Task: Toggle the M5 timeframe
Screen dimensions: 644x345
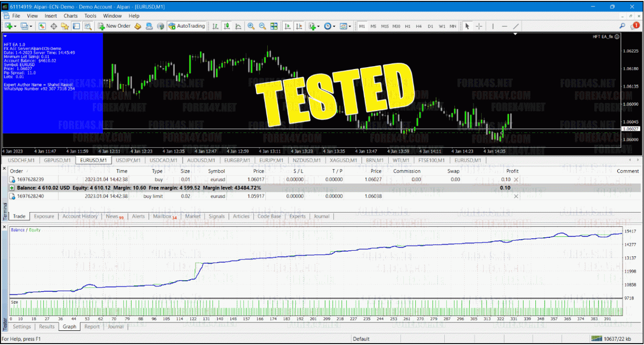Action: click(374, 26)
